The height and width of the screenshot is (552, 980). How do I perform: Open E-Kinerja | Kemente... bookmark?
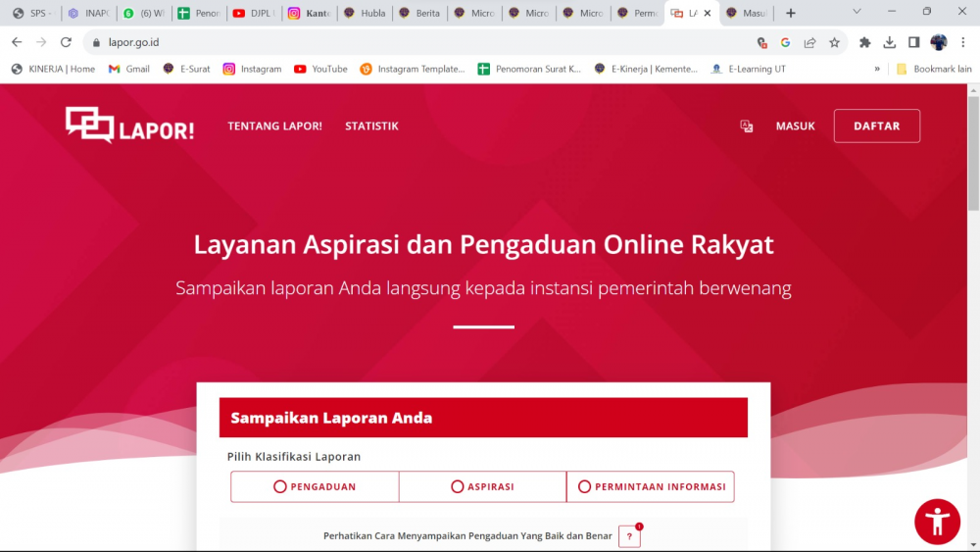(646, 69)
